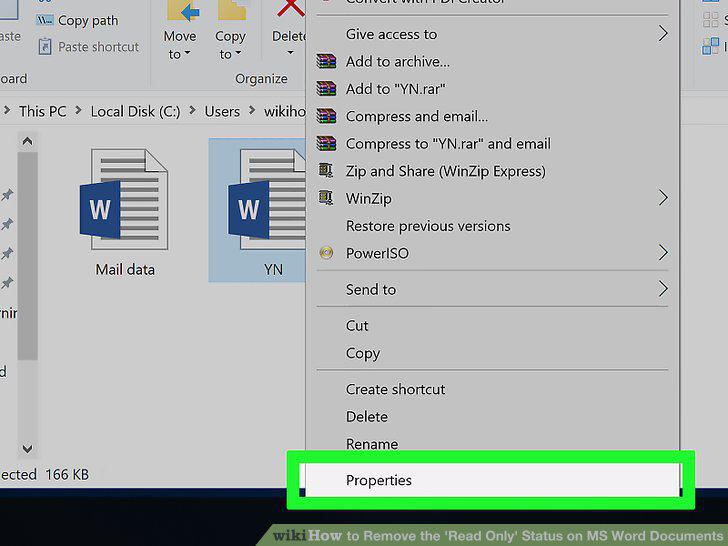This screenshot has height=546, width=728.
Task: Select Compress and email... entry text
Action: [x=417, y=117]
